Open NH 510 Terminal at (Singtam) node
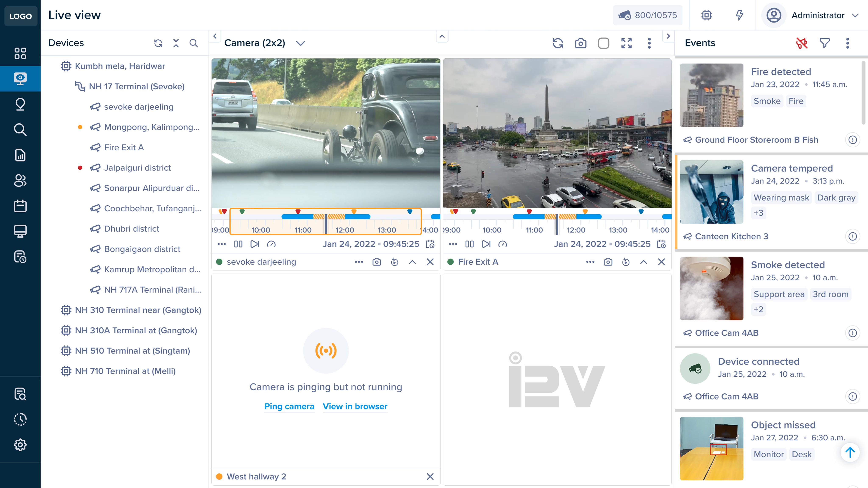Viewport: 868px width, 488px height. [132, 351]
